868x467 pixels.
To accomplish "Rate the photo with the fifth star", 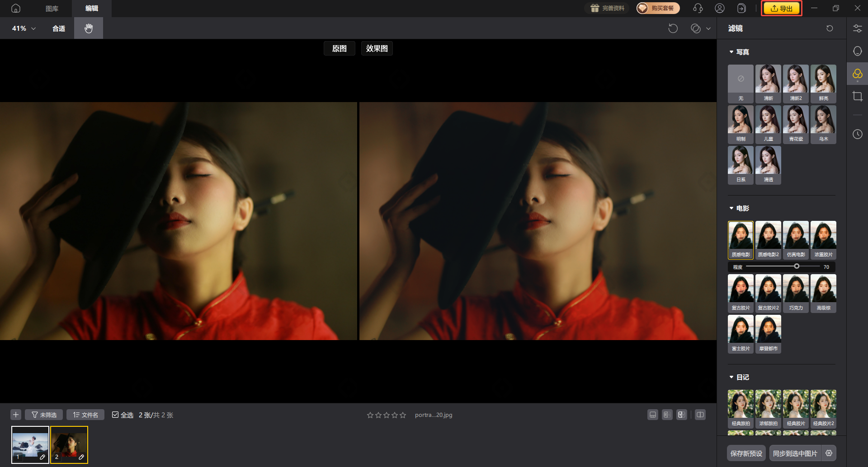I will point(403,415).
